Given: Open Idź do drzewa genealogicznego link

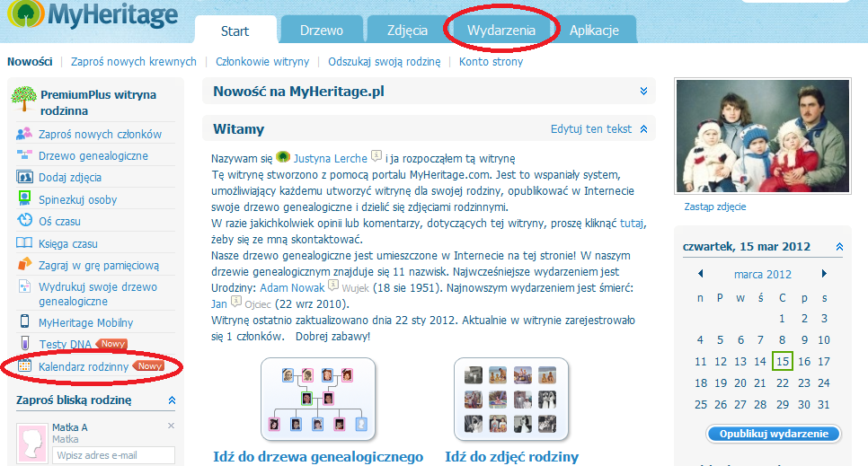Looking at the screenshot, I should (318, 457).
